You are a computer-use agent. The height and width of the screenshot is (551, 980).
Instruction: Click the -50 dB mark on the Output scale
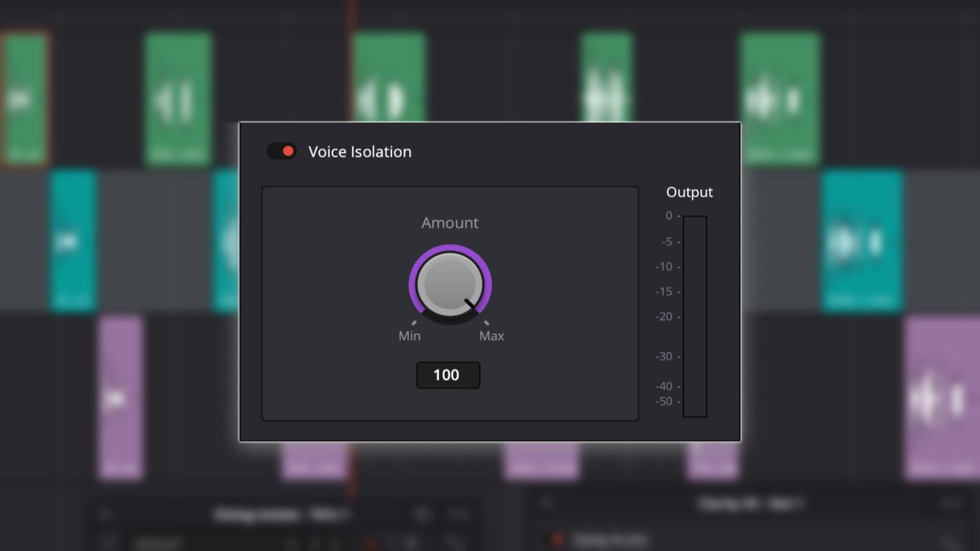[x=664, y=401]
